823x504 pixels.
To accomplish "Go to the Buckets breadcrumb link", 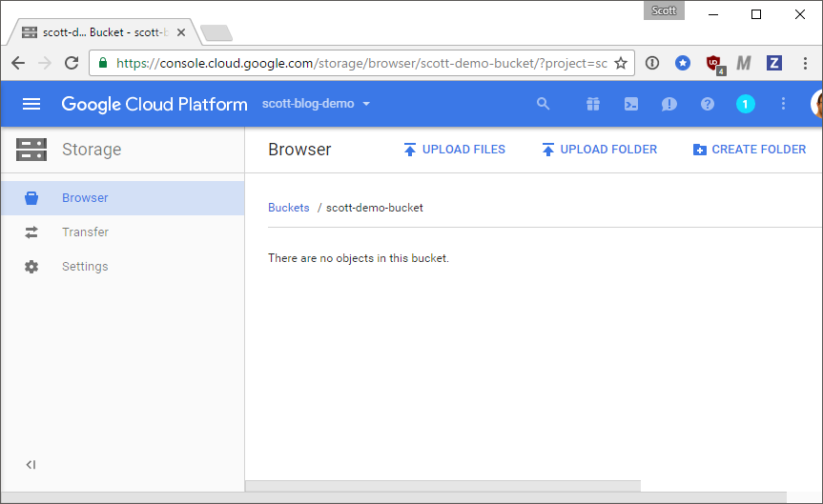I will tap(288, 208).
